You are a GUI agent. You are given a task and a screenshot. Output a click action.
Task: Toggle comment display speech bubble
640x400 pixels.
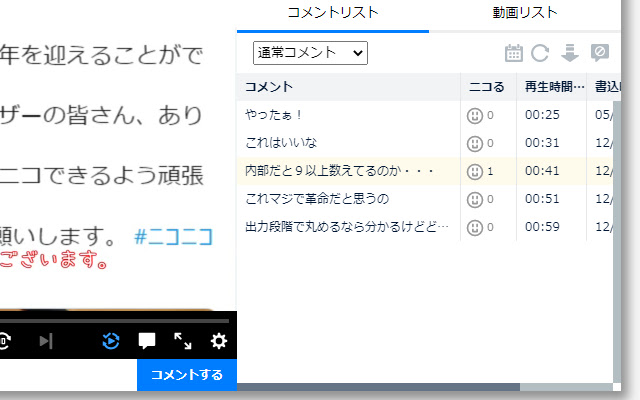point(147,341)
